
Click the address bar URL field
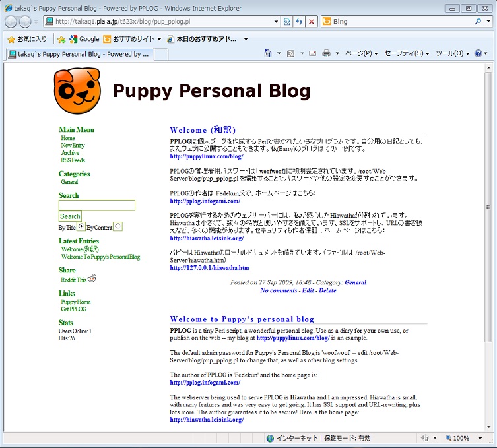pos(158,22)
